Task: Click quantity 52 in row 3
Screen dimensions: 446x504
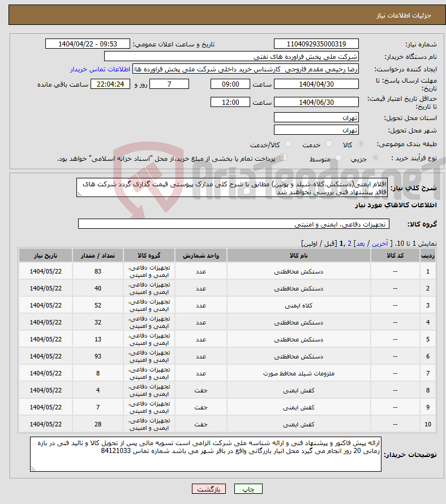Action: pyautogui.click(x=98, y=305)
